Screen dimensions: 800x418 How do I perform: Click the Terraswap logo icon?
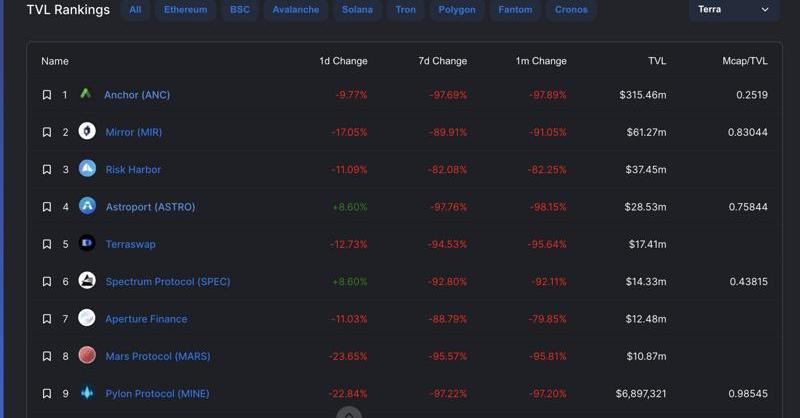87,244
